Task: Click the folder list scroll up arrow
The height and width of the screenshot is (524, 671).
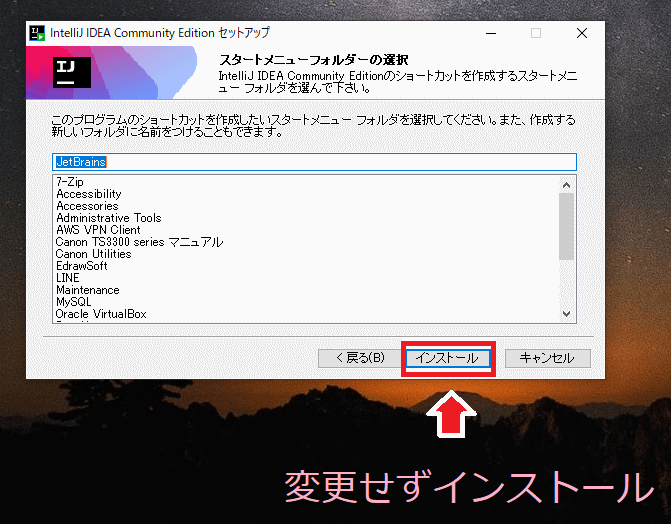Action: click(567, 185)
